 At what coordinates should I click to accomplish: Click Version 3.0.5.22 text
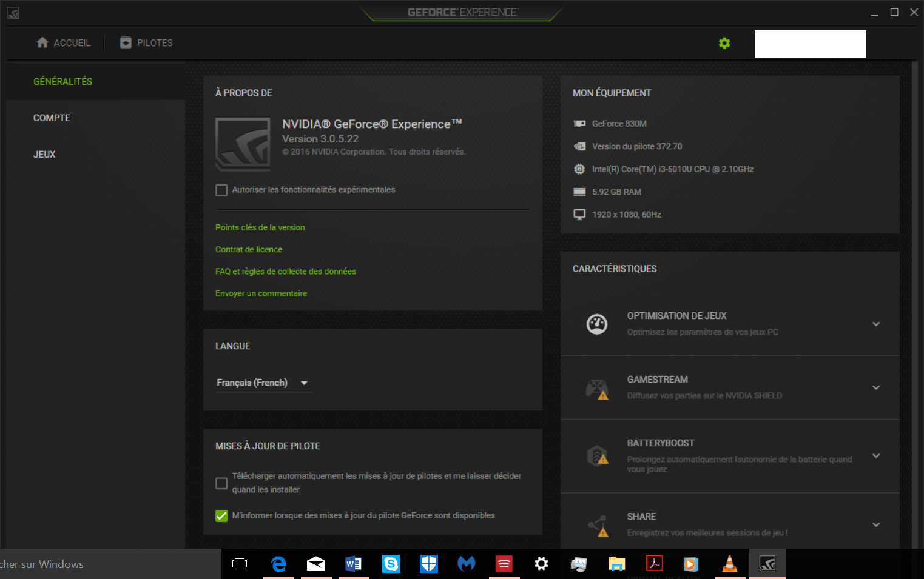320,139
